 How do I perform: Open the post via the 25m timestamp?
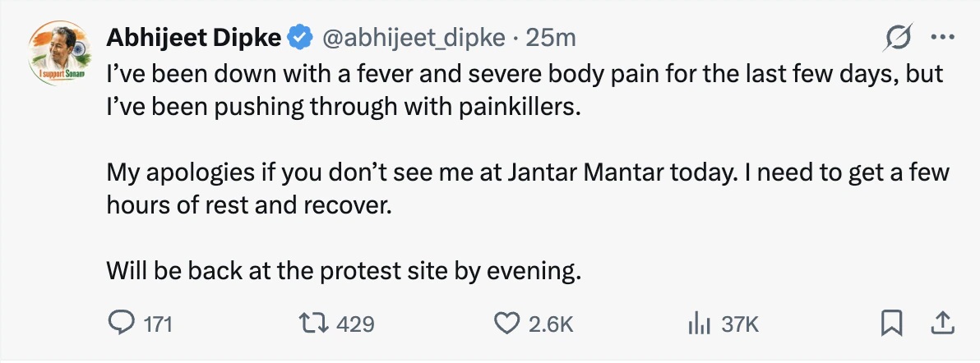tap(551, 39)
